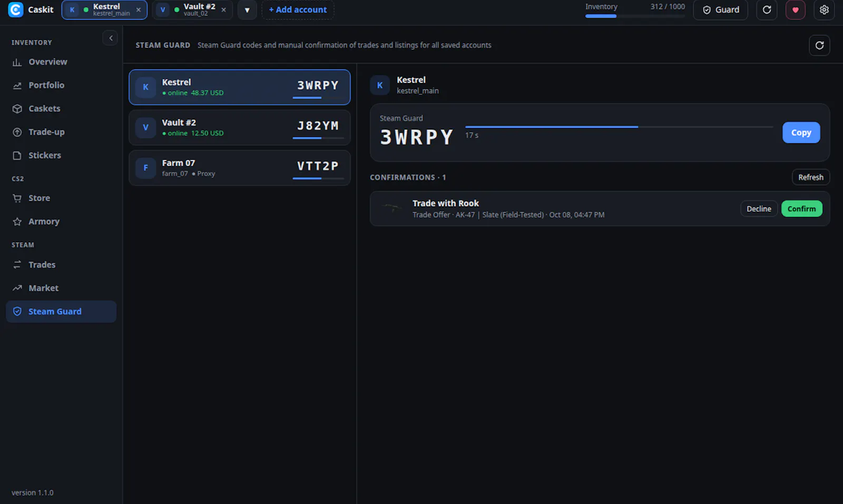Screen dimensions: 843x504
Task: Click the Caskit logo icon
Action: point(16,9)
